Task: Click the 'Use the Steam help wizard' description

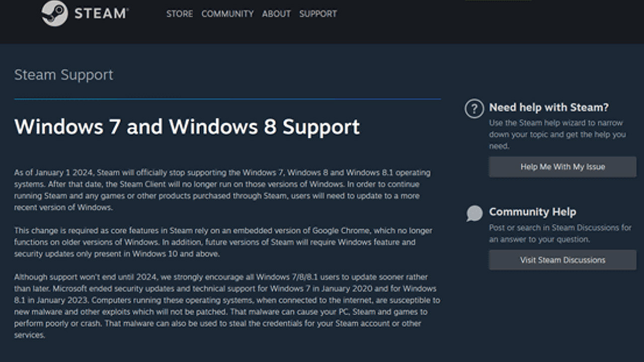Action: [x=557, y=135]
